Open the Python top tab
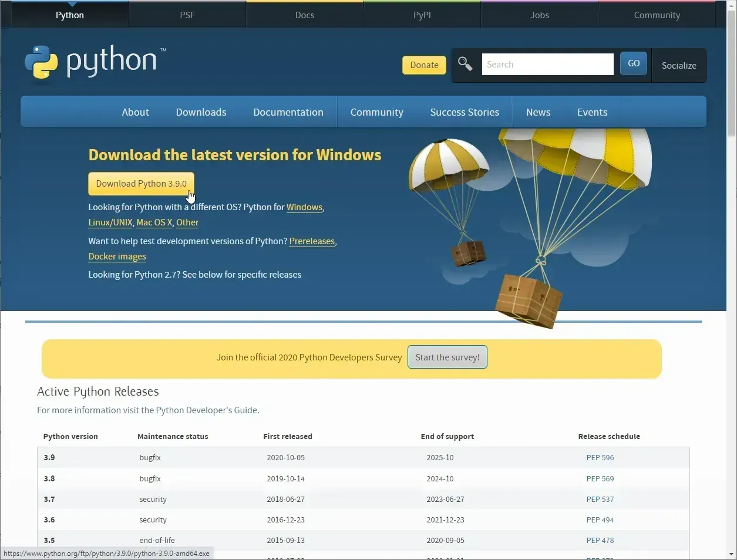The width and height of the screenshot is (737, 560). click(70, 15)
